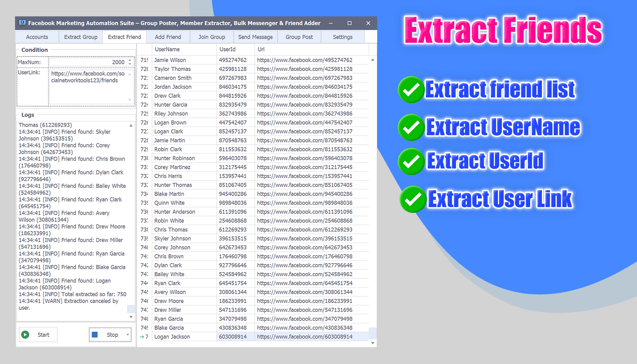Sort by the UserId column header
Viewport: 637px width, 364px height.
[x=236, y=49]
